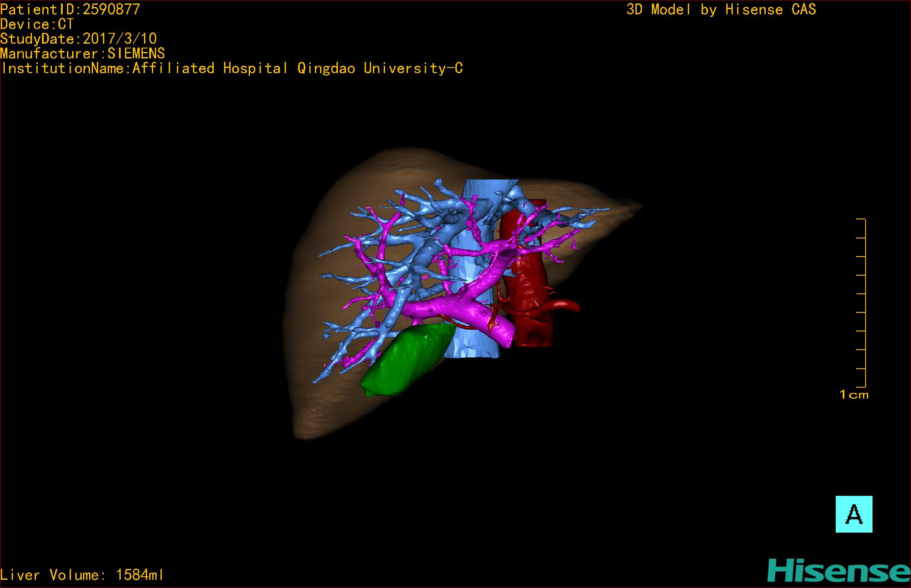Click the InstitutionName text line
This screenshot has width=911, height=588.
[231, 68]
